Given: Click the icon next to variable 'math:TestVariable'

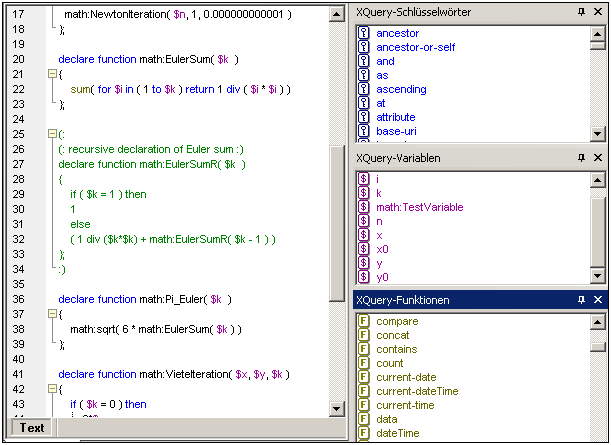Looking at the screenshot, I should tap(365, 207).
